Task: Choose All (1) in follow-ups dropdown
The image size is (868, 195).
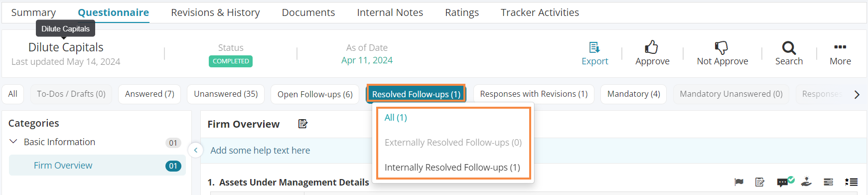Action: click(396, 118)
